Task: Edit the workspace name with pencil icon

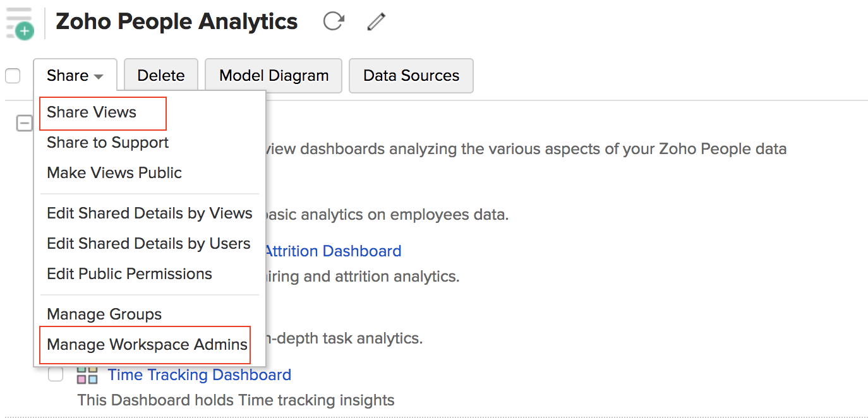Action: tap(376, 22)
